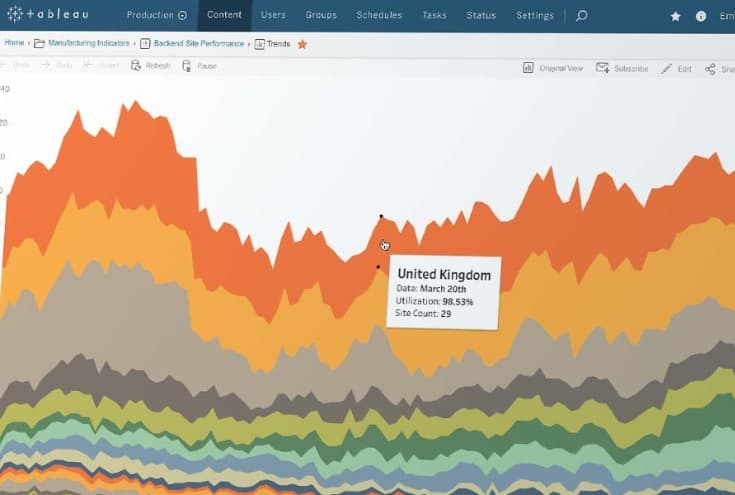This screenshot has width=735, height=495.
Task: Open the Status tab
Action: coord(481,15)
